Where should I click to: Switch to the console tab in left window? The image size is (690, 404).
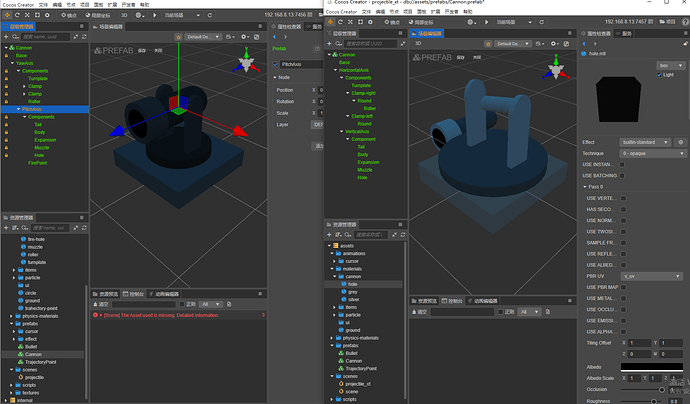[133, 294]
